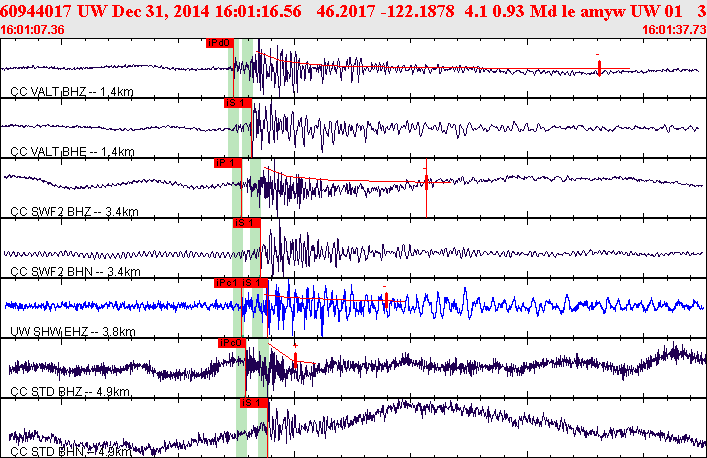The width and height of the screenshot is (707, 458).
Task: Click the coordinates 46.2017 -122.1878 in header
Action: point(386,11)
